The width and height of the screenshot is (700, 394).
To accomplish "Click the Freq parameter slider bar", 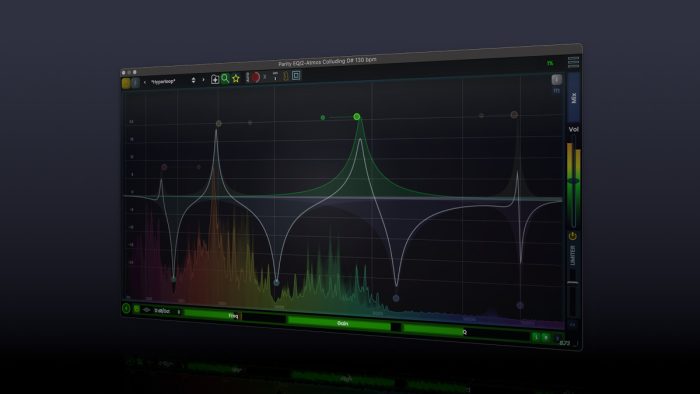I will (234, 315).
